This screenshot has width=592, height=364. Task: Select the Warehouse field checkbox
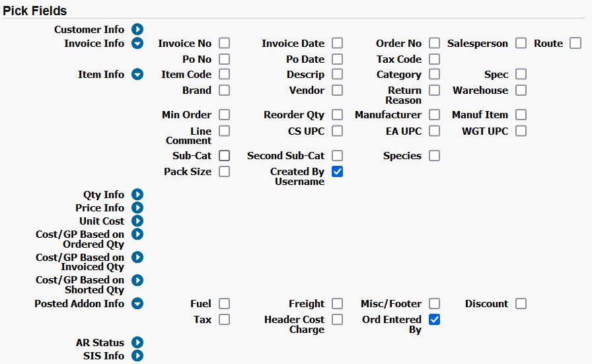point(521,91)
